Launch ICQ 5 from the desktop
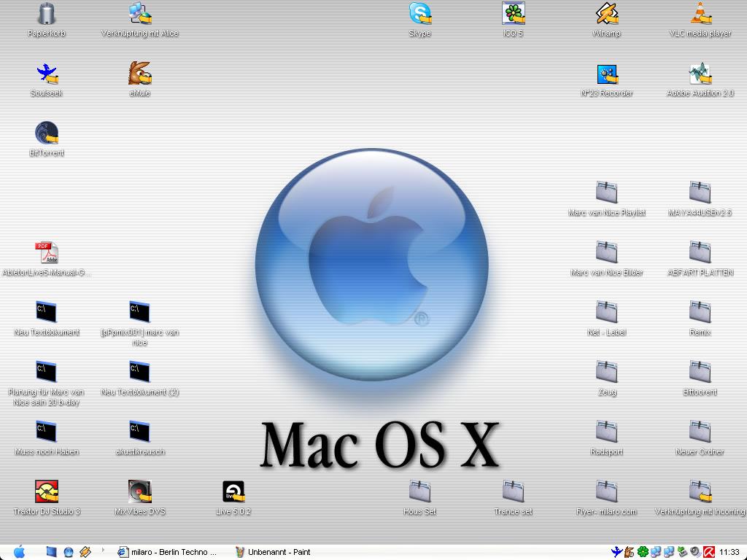Screen dimensions: 747x560 pyautogui.click(x=514, y=14)
